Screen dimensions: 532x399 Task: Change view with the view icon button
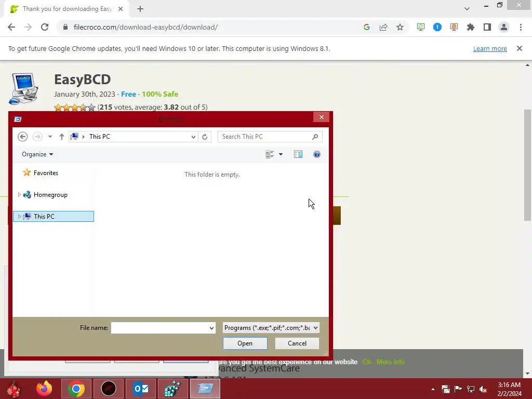pyautogui.click(x=270, y=154)
